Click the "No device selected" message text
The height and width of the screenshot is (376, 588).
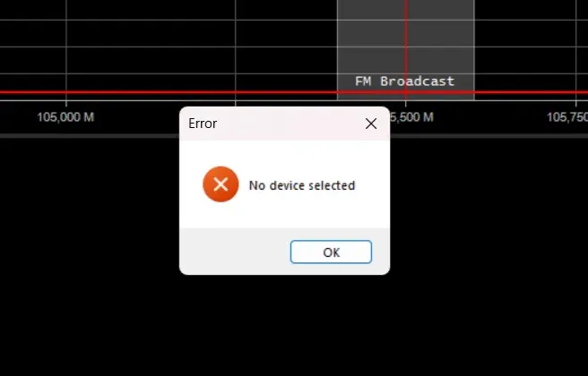(x=302, y=185)
